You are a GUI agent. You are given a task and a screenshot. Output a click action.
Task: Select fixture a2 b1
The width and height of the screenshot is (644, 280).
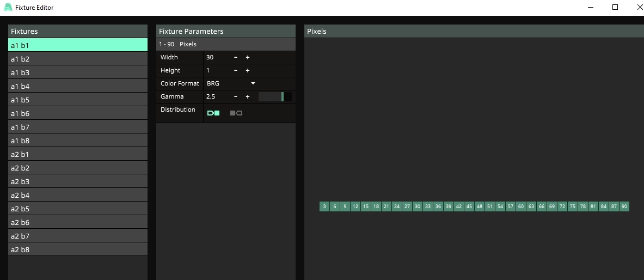click(78, 154)
